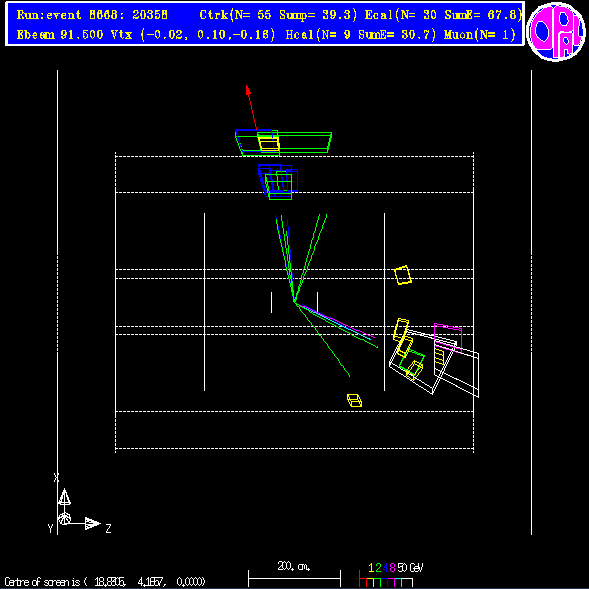Click the Run:event 8668: 20358 header text
Screen dimensions: 589x589
(92, 15)
